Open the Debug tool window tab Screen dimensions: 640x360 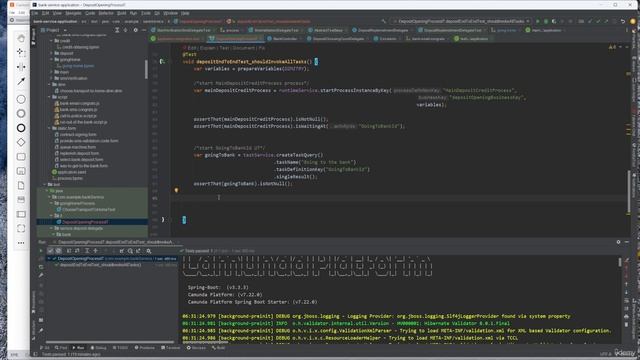98,348
